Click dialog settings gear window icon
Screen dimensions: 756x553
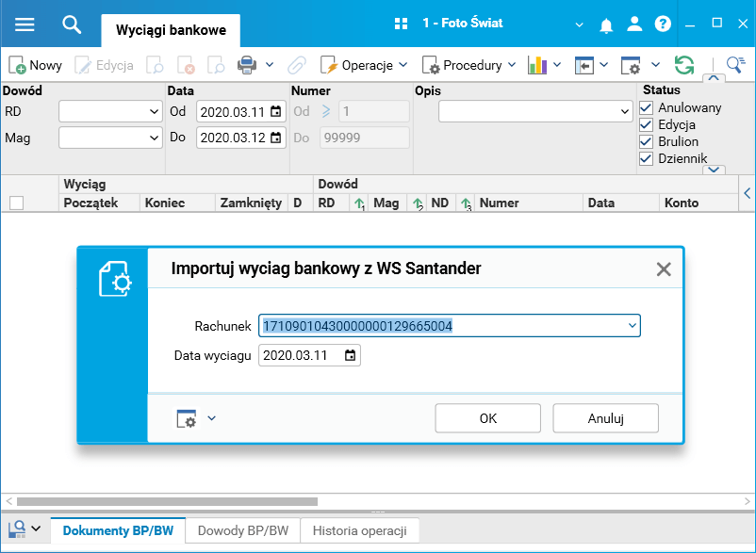186,418
